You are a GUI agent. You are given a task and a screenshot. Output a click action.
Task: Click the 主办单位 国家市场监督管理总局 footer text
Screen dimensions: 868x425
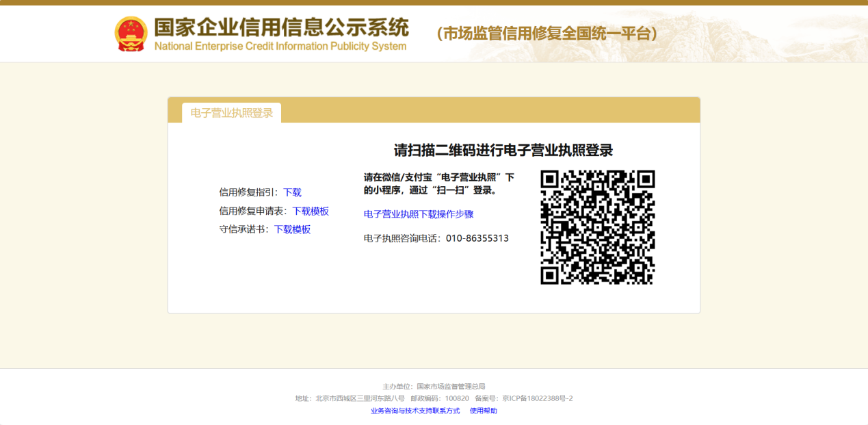pyautogui.click(x=434, y=387)
